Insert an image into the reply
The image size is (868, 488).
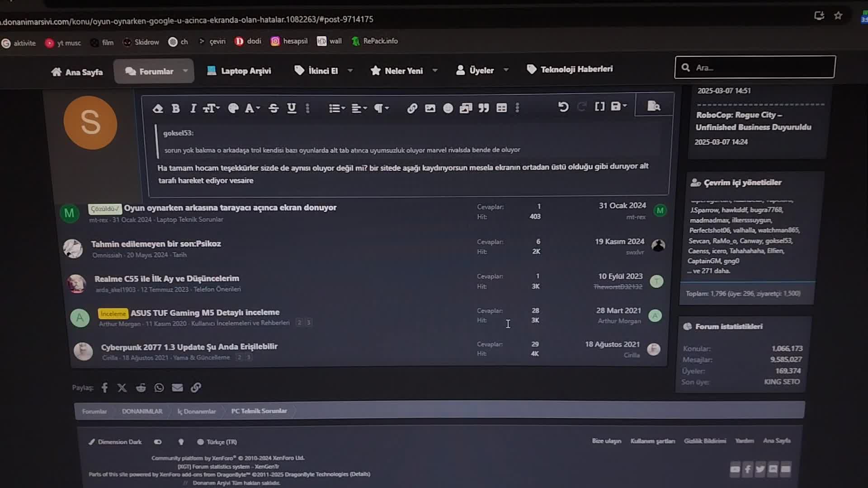tap(430, 108)
